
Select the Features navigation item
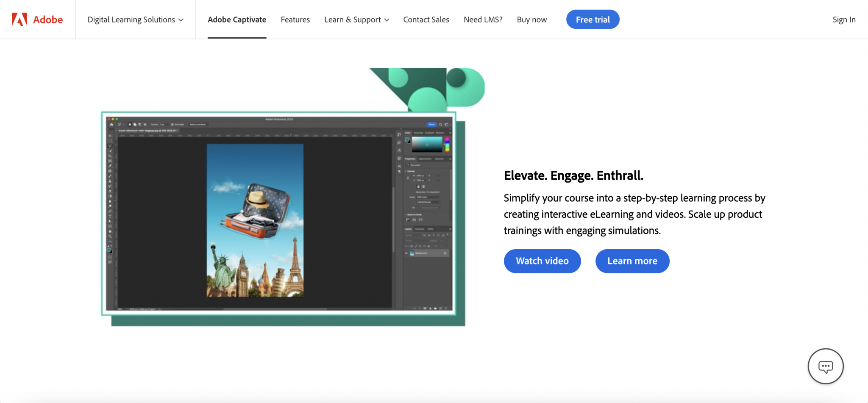tap(295, 19)
